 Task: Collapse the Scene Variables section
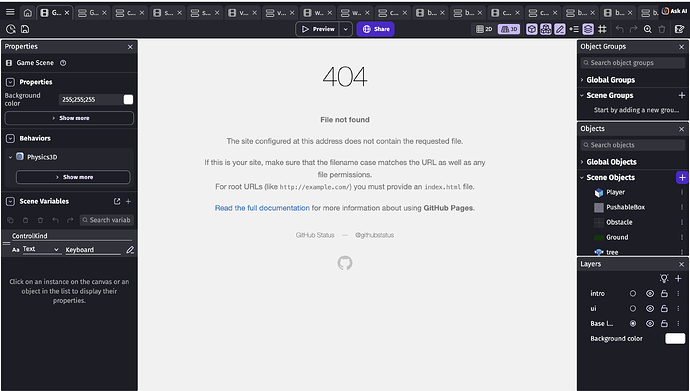click(11, 201)
